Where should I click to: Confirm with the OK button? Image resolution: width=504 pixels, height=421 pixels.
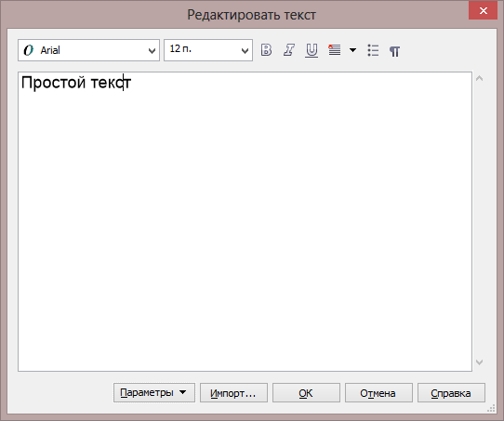click(306, 392)
